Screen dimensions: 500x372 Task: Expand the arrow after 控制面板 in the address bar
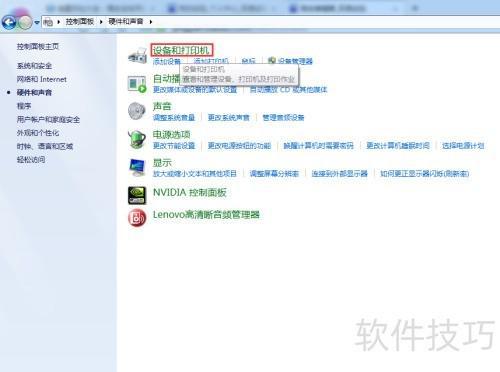(x=101, y=22)
